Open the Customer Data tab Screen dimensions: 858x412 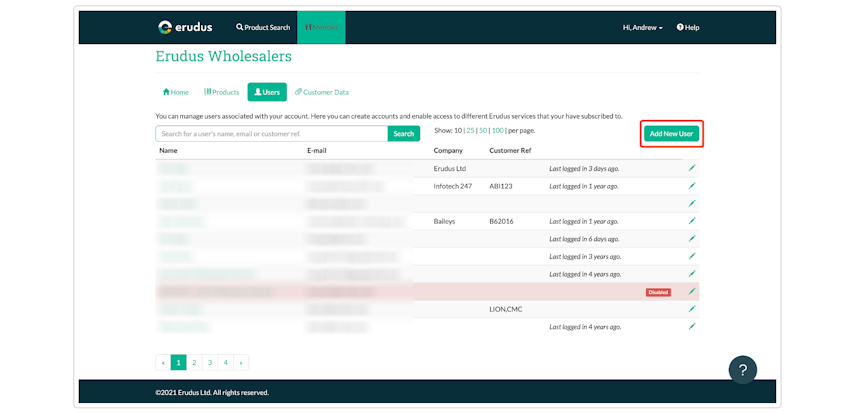(x=322, y=92)
